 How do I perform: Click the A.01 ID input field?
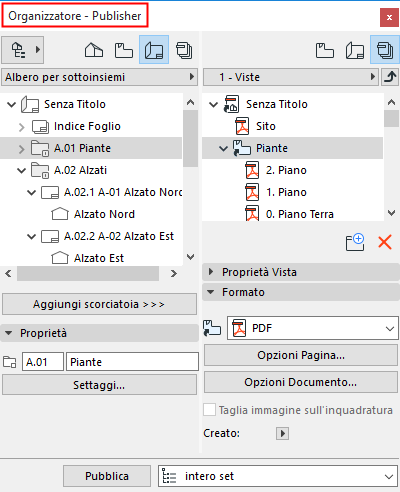coord(43,362)
